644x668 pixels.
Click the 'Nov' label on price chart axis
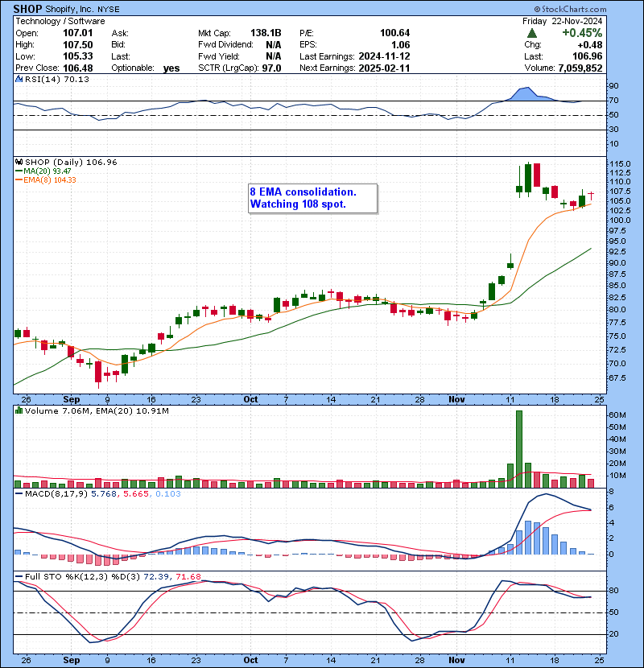click(456, 399)
